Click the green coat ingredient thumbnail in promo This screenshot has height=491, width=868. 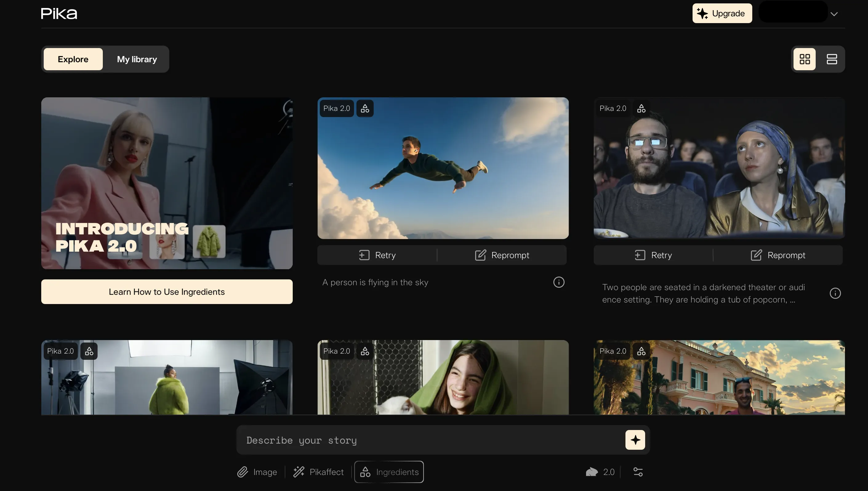209,241
